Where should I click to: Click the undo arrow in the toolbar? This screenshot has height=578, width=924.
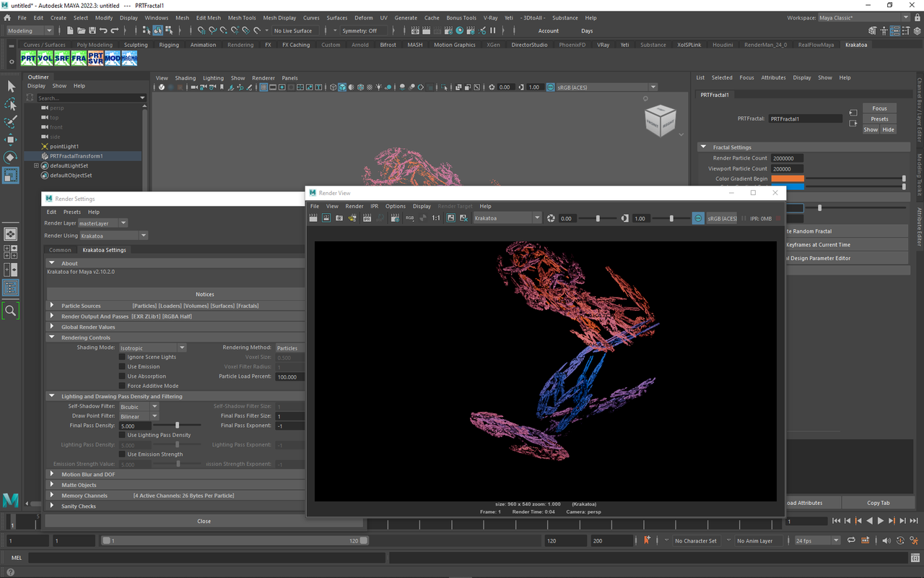click(103, 31)
